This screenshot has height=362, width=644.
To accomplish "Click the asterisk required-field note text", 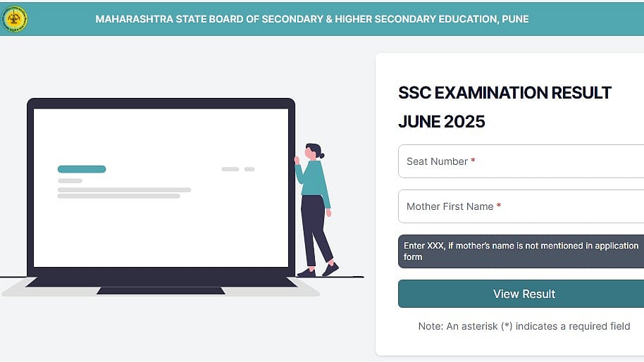I will pyautogui.click(x=524, y=326).
